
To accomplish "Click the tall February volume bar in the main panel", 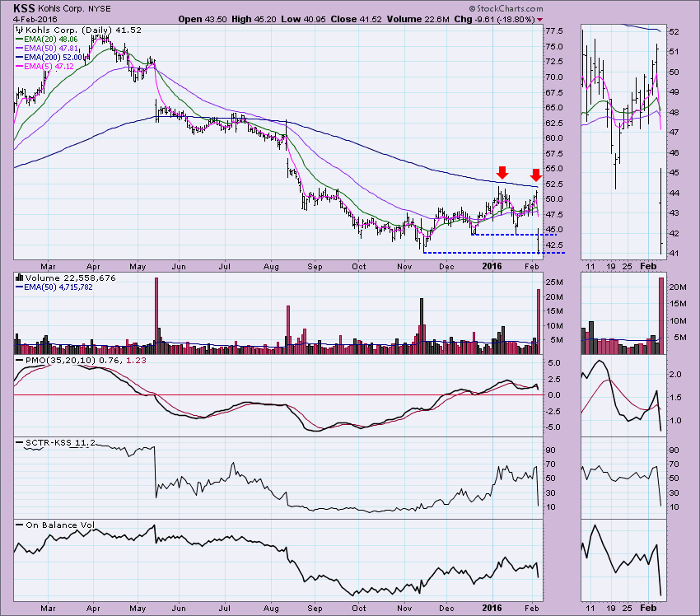I will click(x=539, y=322).
